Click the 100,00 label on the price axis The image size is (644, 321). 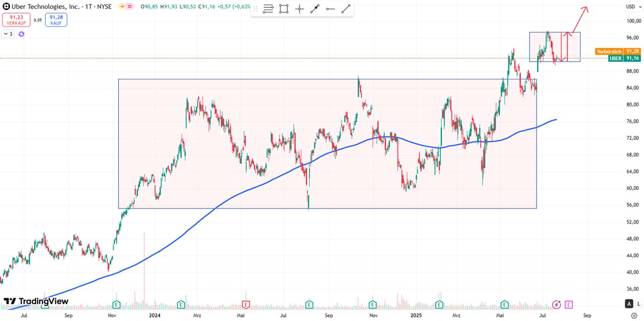pos(633,21)
